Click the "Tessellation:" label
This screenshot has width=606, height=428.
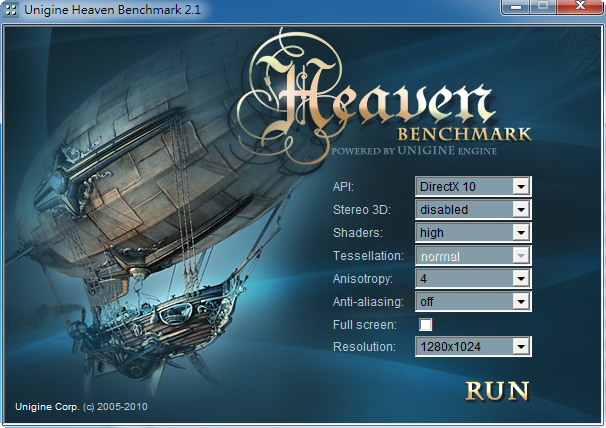368,256
